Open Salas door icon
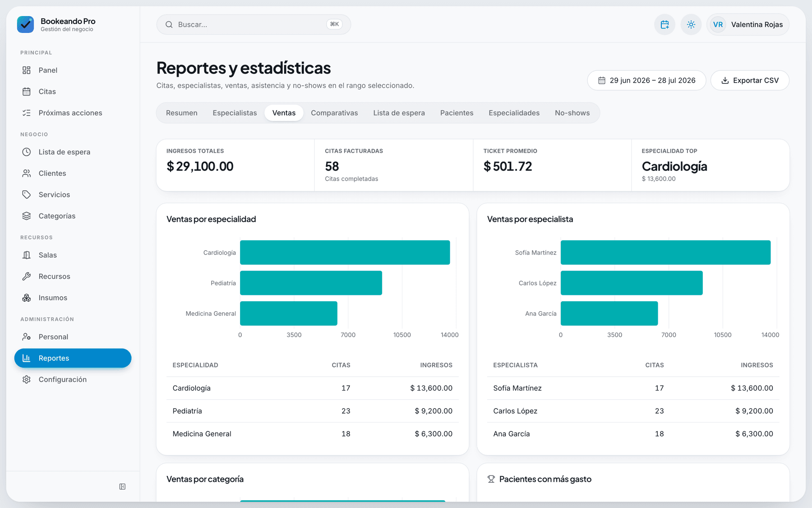This screenshot has height=508, width=812. (x=27, y=255)
